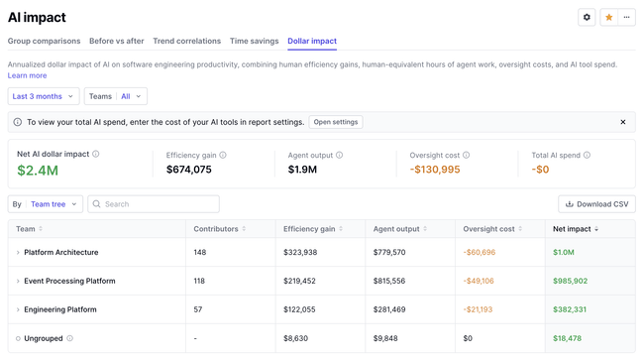Click the $985,902 net impact cell

[570, 282]
